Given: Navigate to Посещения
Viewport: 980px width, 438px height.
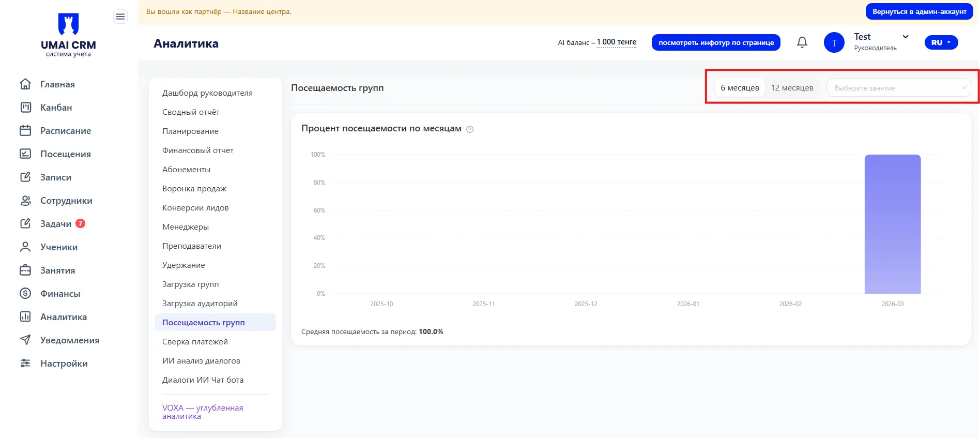Looking at the screenshot, I should [66, 154].
